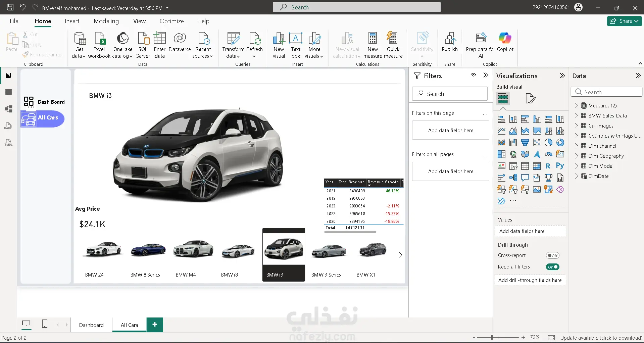
Task: Switch to desktop layout
Action: click(26, 324)
